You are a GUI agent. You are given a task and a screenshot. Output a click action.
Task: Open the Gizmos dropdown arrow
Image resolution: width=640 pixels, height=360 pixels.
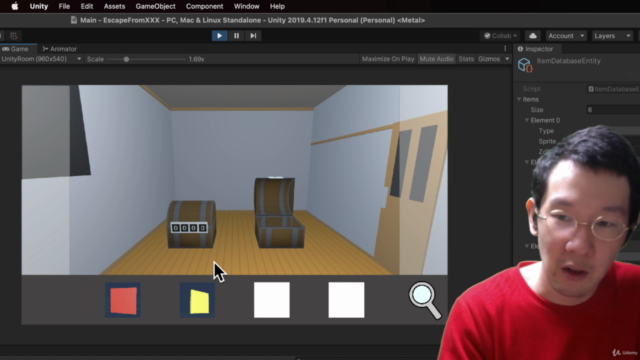pyautogui.click(x=507, y=59)
